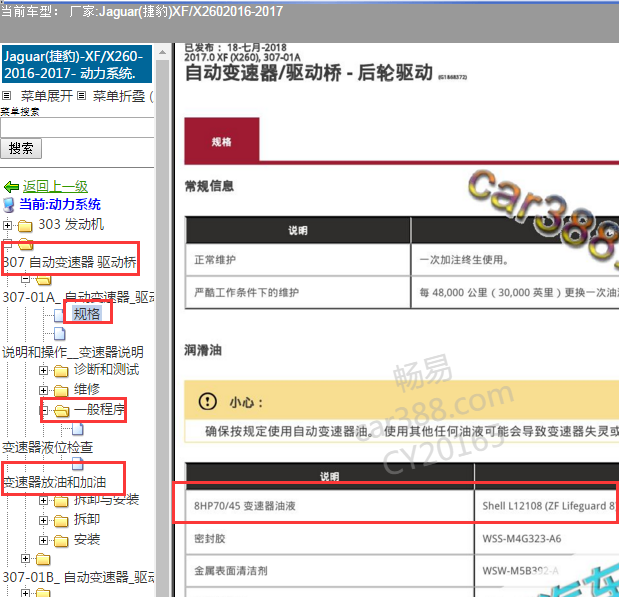This screenshot has width=619, height=597.
Task: Click the 润滑油 section heading
Action: point(203,350)
